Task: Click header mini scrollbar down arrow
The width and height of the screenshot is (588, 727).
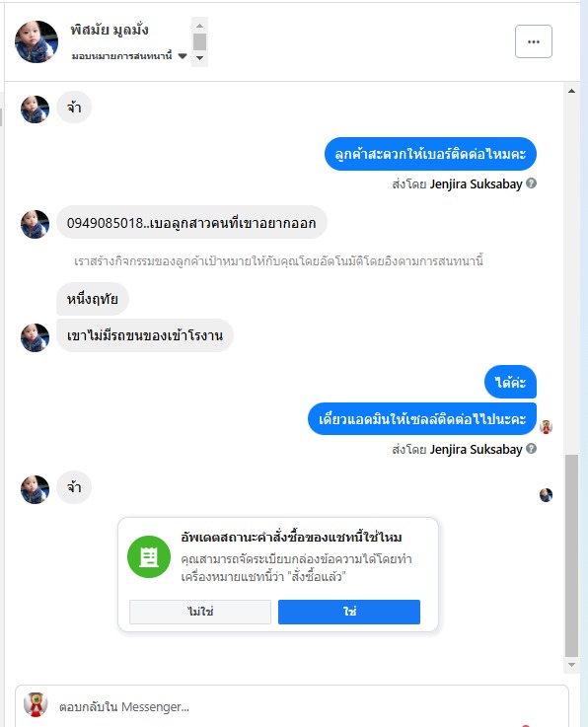Action: pos(200,58)
